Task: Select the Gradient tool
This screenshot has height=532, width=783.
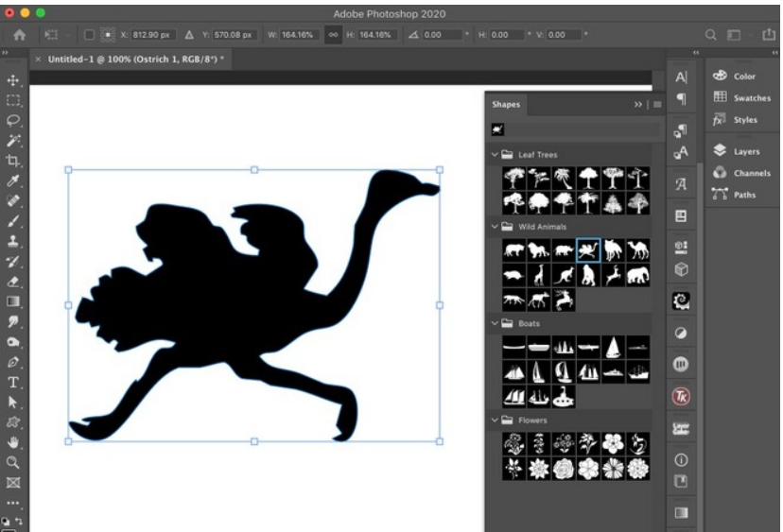Action: pyautogui.click(x=13, y=301)
